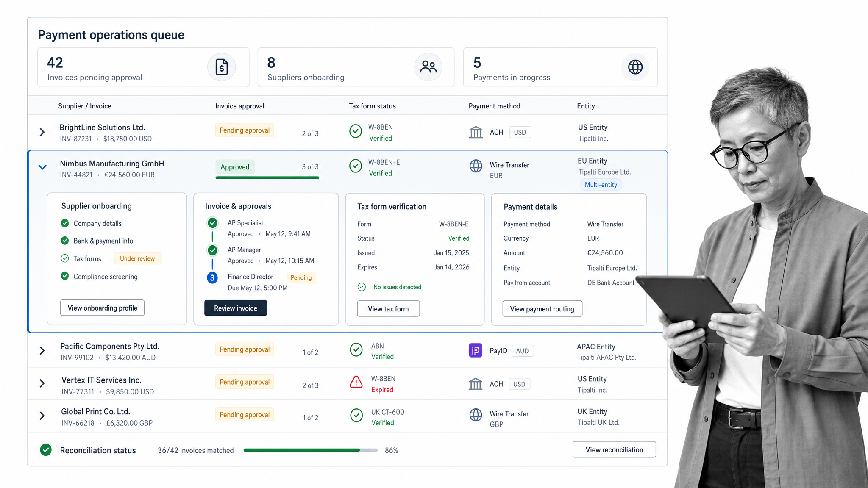Screen dimensions: 868x488
Task: Click the verified check icon for Pacific Components
Action: [x=356, y=350]
